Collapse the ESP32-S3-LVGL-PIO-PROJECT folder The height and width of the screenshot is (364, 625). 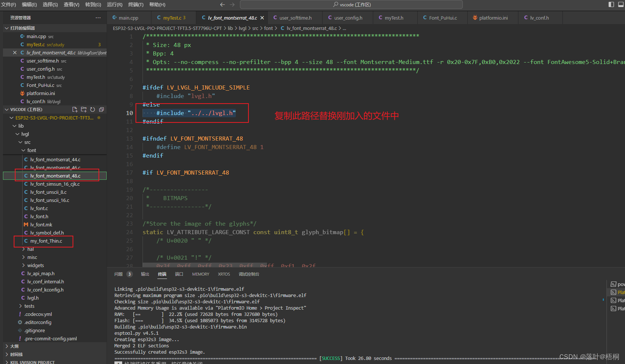pyautogui.click(x=55, y=118)
